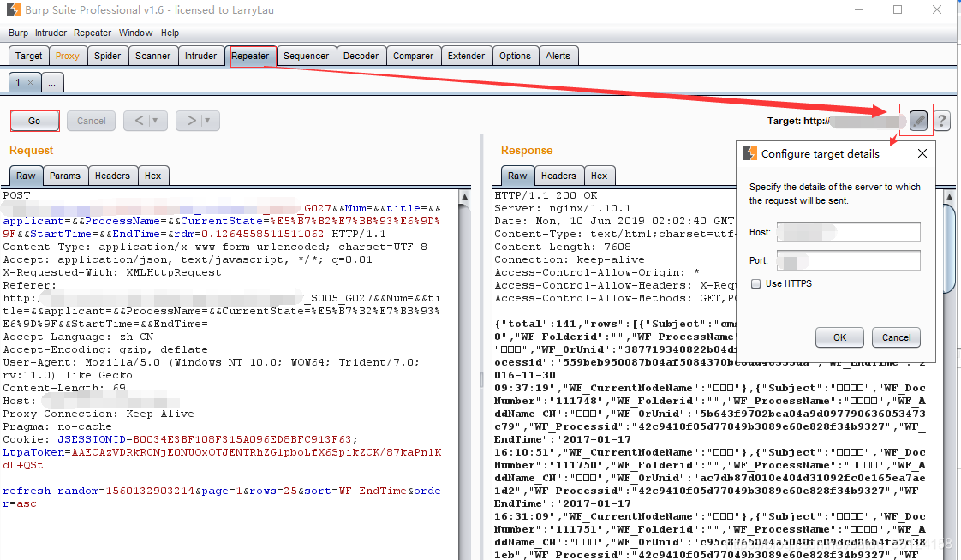Open the help question mark icon
961x560 pixels.
942,121
